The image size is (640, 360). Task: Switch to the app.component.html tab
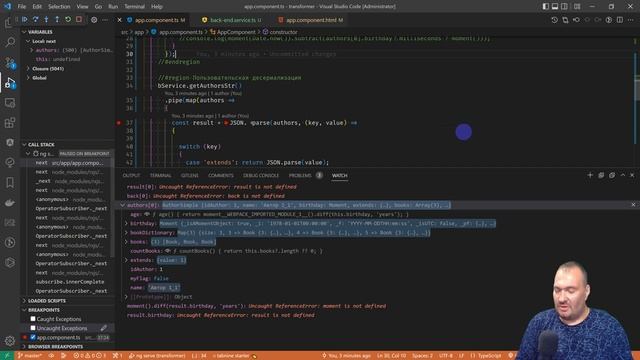[311, 20]
